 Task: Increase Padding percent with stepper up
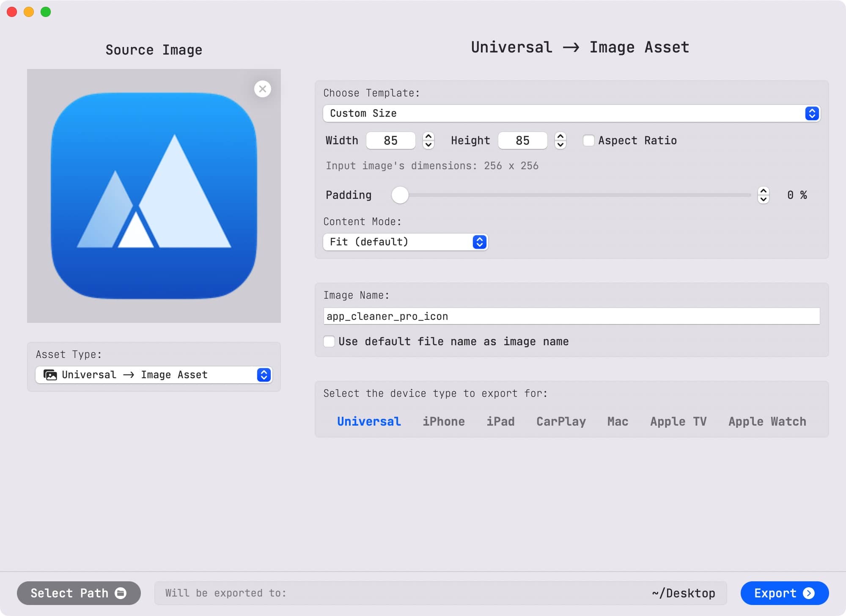pos(764,191)
